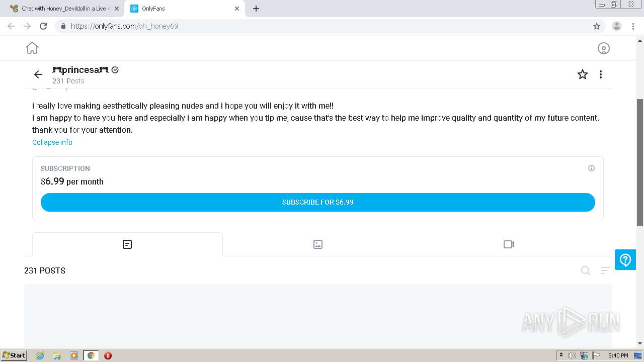Click the $6.99 per month price text

[x=72, y=182]
